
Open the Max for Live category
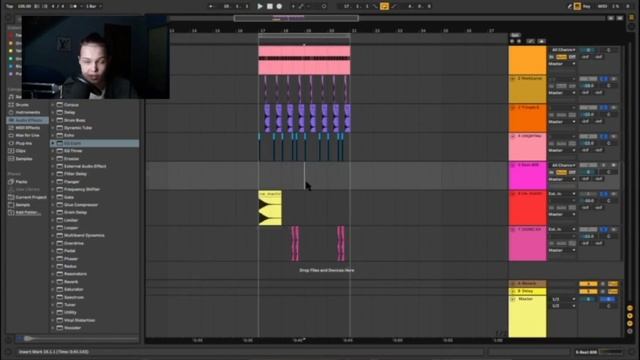27,135
